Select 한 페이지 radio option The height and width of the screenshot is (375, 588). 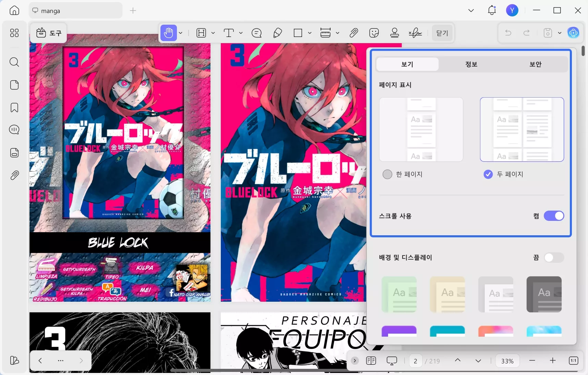[x=387, y=174]
